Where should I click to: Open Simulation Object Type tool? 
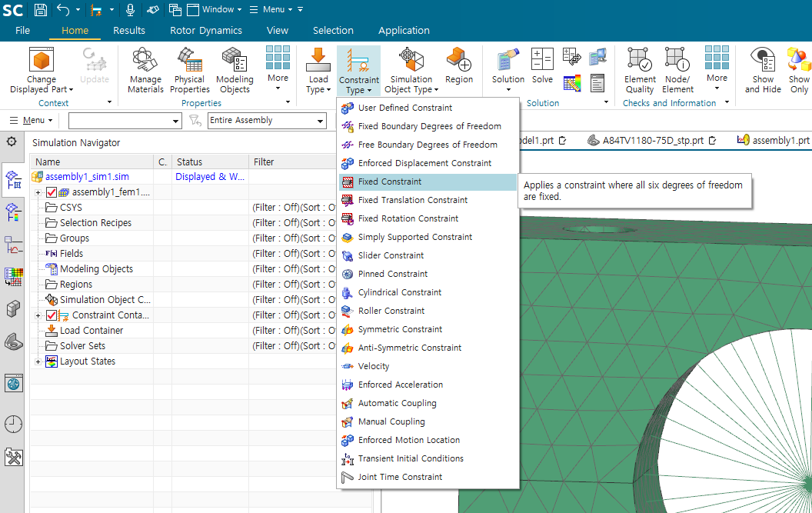411,71
